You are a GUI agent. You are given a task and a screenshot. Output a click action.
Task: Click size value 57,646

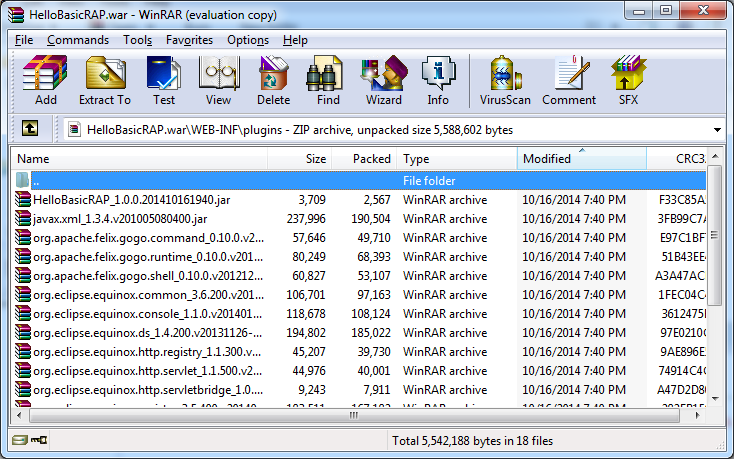[309, 238]
